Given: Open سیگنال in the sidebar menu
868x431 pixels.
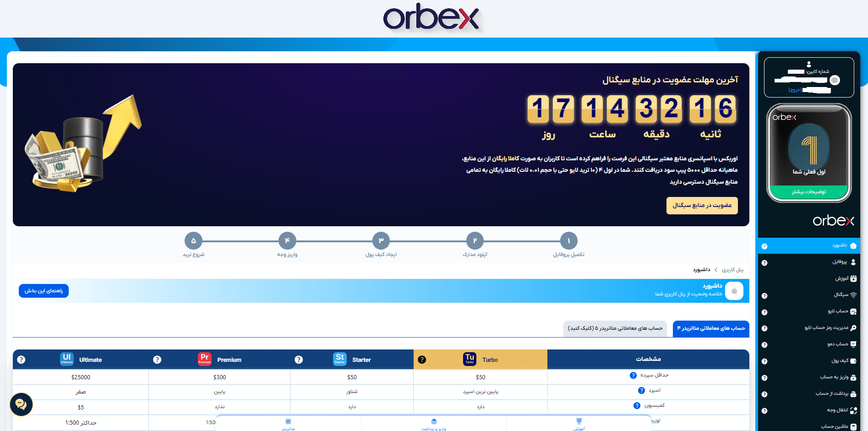Looking at the screenshot, I should [x=809, y=295].
